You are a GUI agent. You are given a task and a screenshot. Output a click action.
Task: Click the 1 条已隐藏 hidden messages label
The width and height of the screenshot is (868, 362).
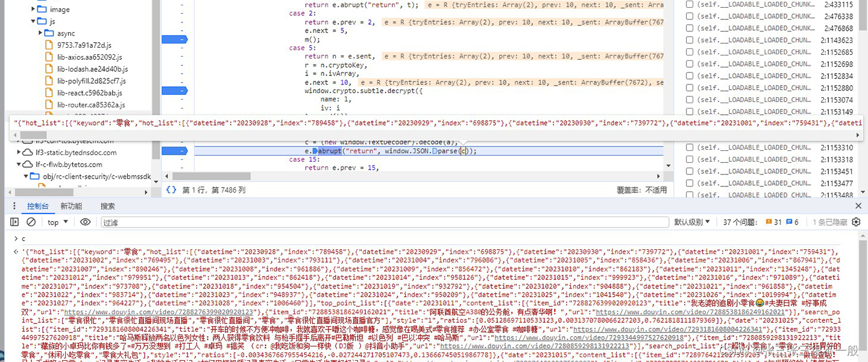click(830, 222)
